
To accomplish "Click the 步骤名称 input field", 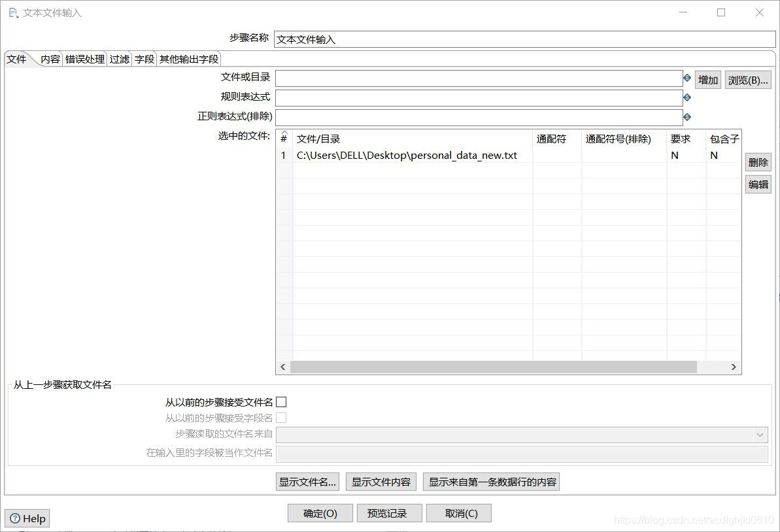I will pos(458,38).
